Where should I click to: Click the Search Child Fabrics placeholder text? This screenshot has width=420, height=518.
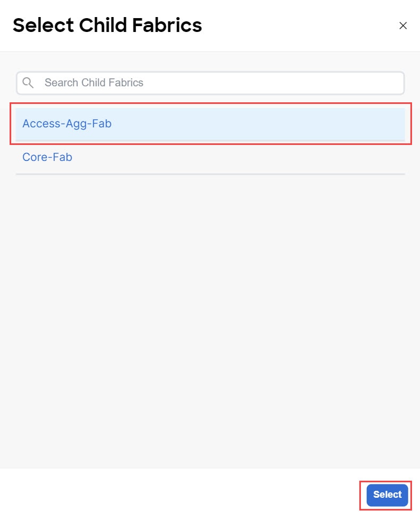tap(94, 83)
